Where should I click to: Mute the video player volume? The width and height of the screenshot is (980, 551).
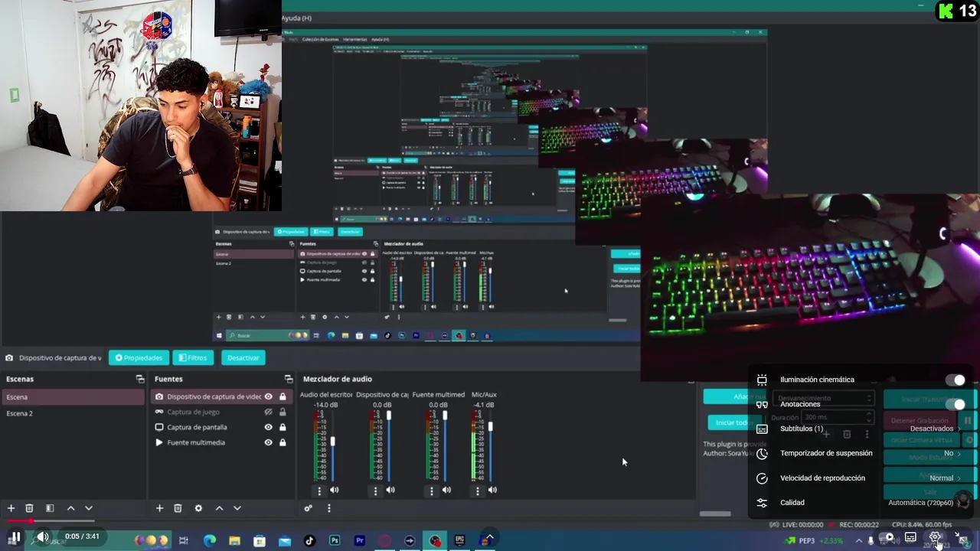(43, 537)
